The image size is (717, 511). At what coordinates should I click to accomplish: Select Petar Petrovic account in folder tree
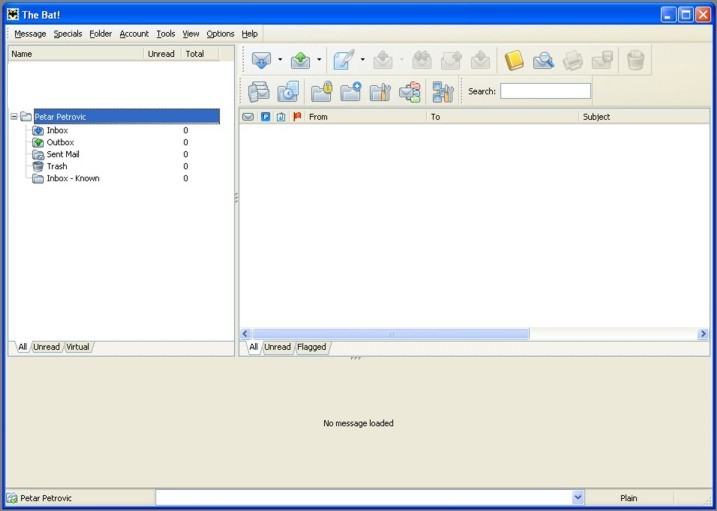point(127,117)
